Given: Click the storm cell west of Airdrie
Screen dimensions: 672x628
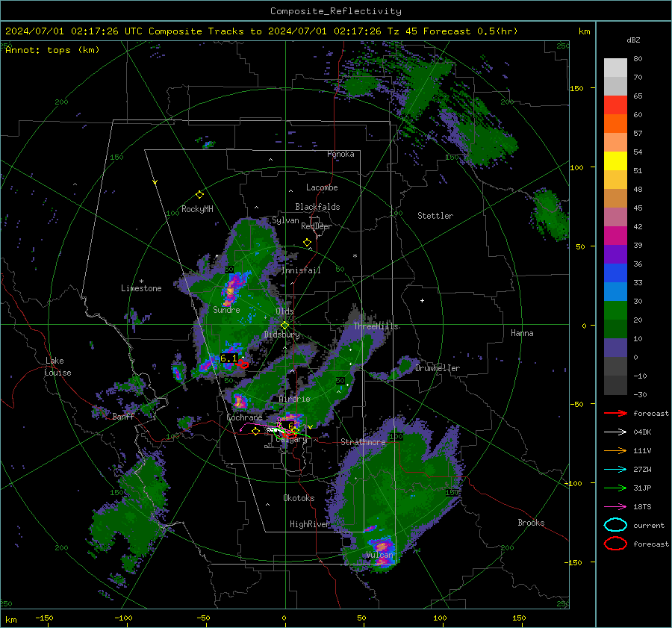Looking at the screenshot, I should 240,402.
